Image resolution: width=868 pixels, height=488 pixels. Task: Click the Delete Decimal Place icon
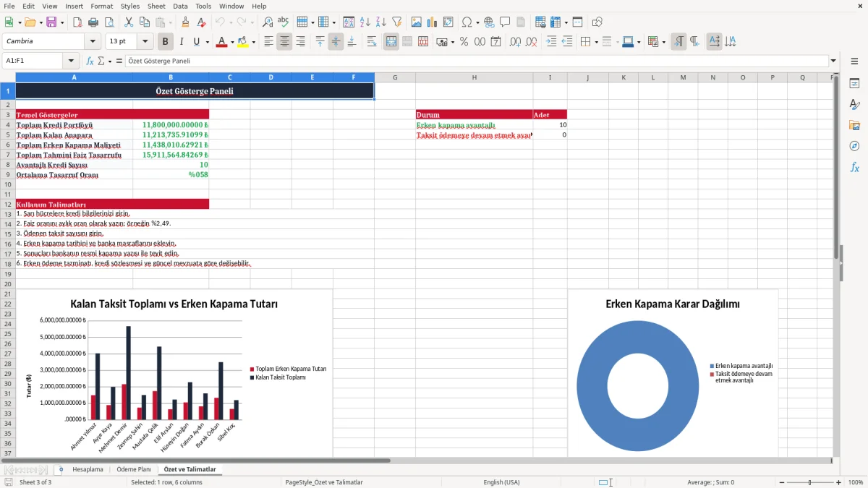[531, 42]
